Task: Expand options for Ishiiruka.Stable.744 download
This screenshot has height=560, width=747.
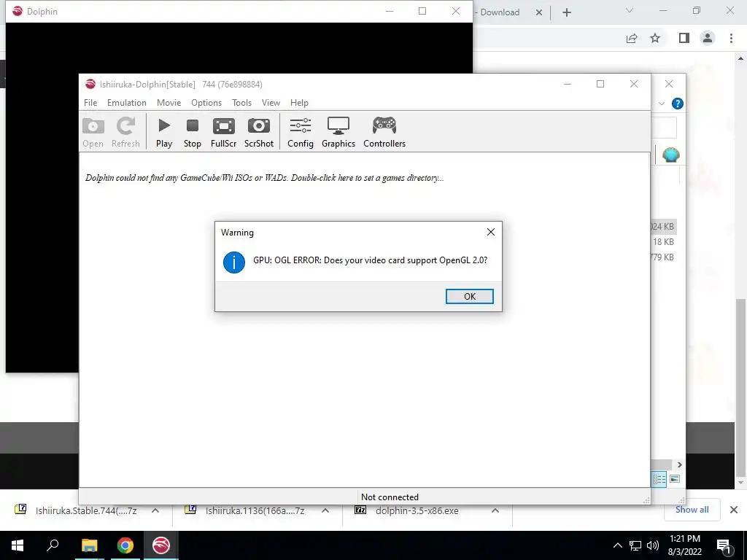Action: 155,510
